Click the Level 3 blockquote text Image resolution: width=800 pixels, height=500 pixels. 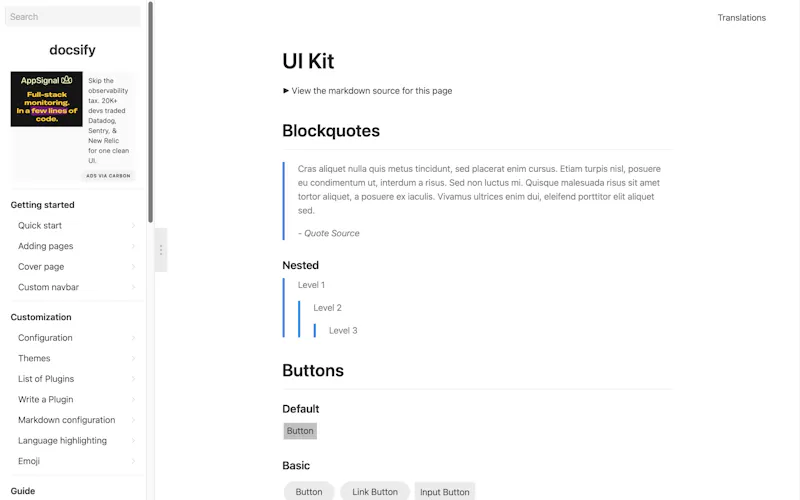pos(343,331)
